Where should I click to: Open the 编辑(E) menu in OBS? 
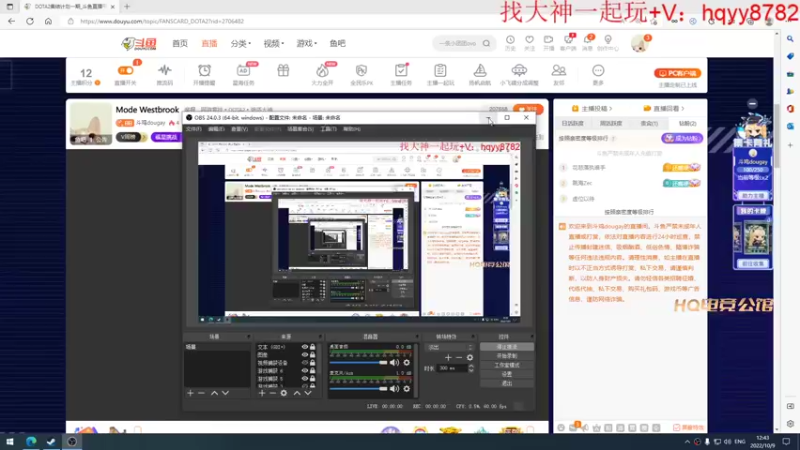coord(216,130)
